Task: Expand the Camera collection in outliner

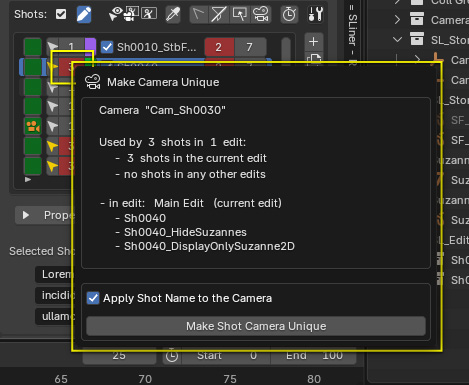Action: pyautogui.click(x=397, y=20)
